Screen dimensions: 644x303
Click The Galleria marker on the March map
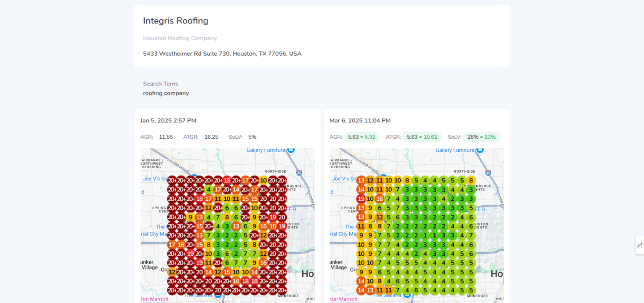click(407, 295)
